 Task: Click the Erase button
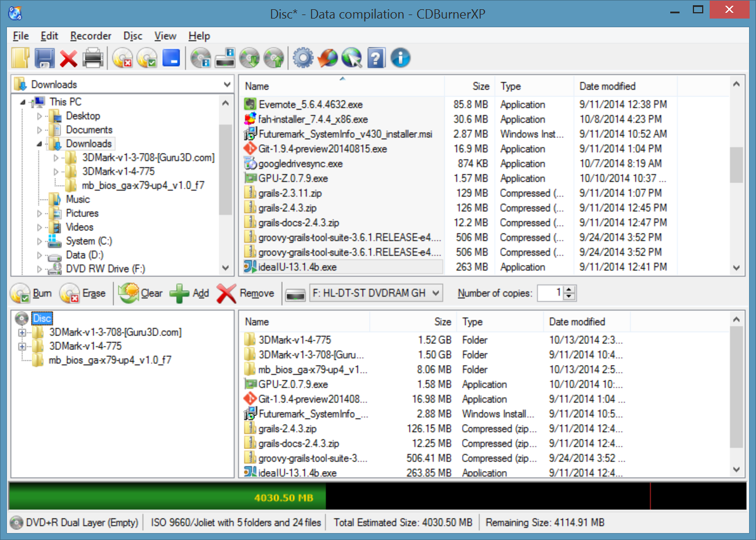83,294
